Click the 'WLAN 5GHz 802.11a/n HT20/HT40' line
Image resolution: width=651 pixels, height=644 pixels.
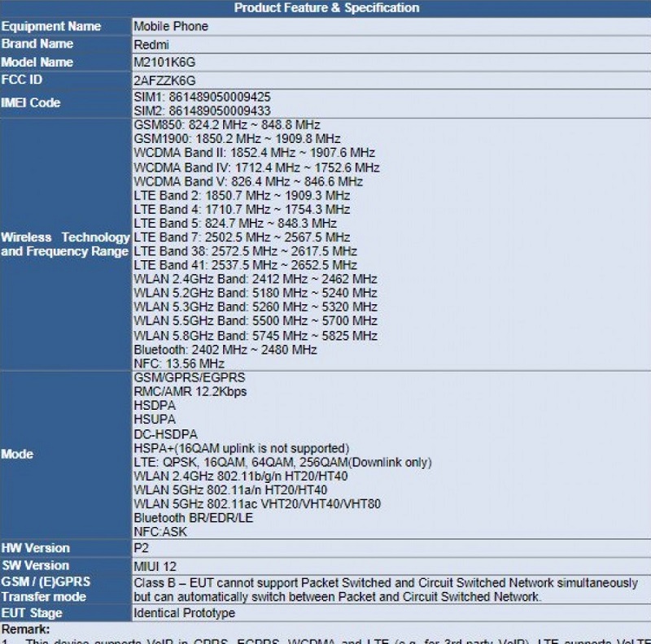click(230, 490)
